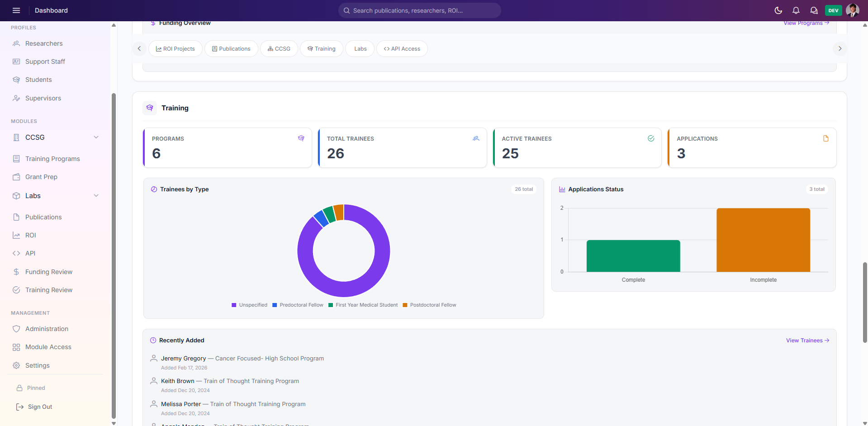Viewport: 868px width, 426px height.
Task: Select the Labs tab pill
Action: pos(360,49)
